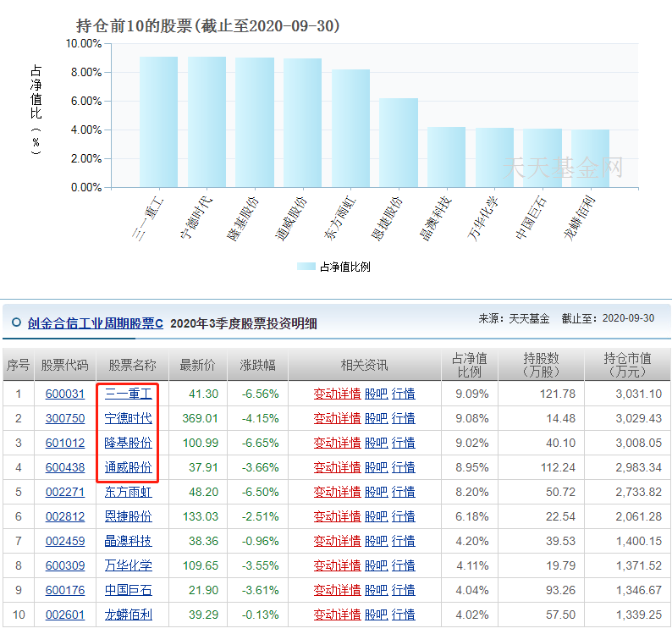Open stock code 600309 link

click(x=65, y=565)
